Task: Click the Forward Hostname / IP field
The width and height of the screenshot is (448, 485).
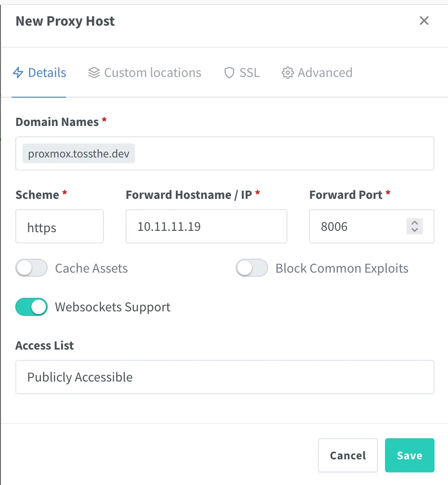Action: pos(206,226)
